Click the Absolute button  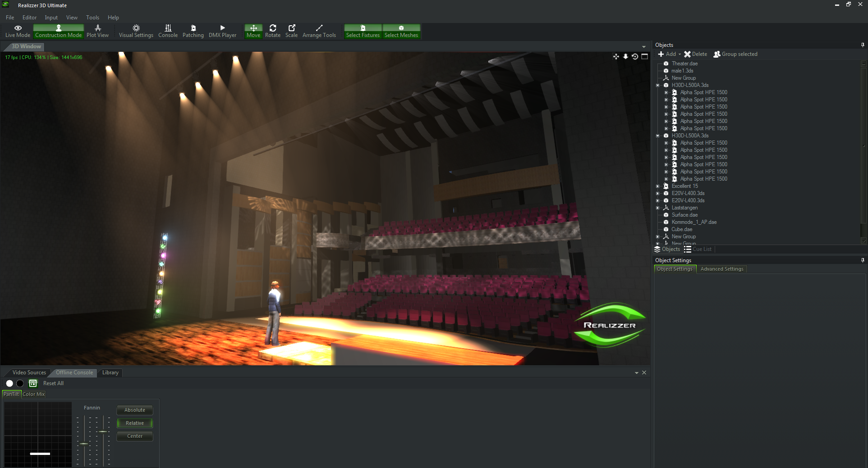135,410
